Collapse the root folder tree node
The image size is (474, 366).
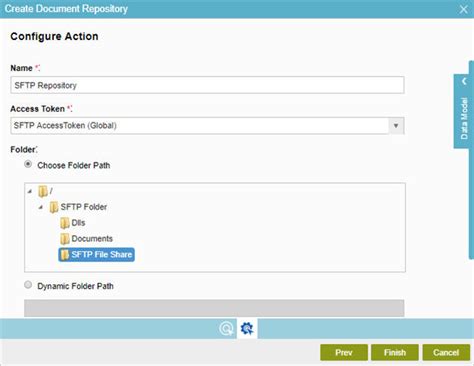click(x=30, y=191)
